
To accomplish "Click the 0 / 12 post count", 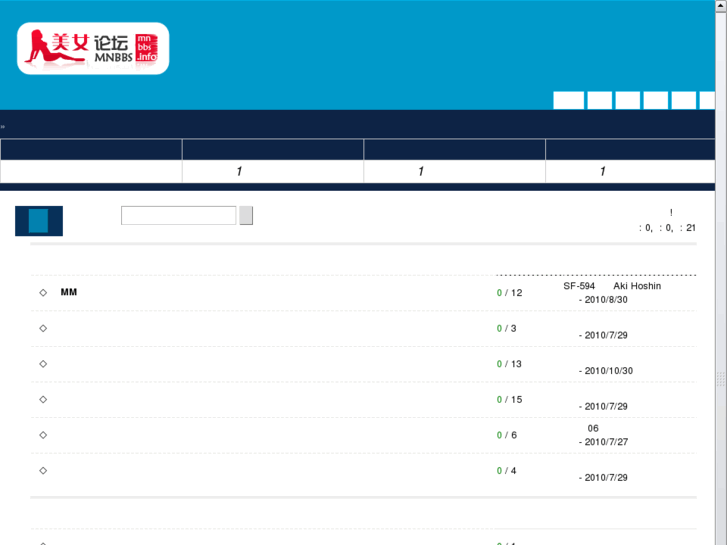I will (x=510, y=293).
